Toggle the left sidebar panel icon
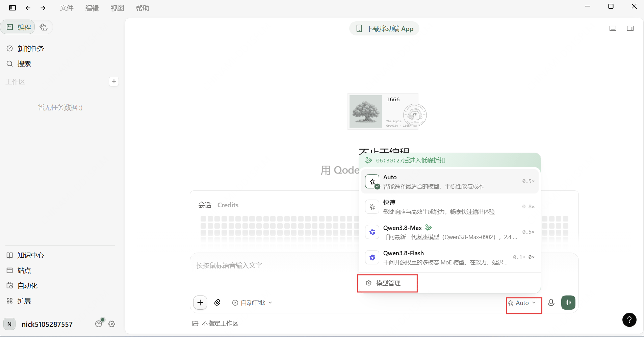The image size is (644, 337). 12,8
